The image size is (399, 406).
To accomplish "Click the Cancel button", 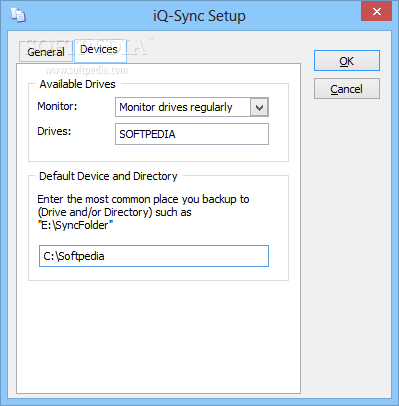I will coord(347,89).
